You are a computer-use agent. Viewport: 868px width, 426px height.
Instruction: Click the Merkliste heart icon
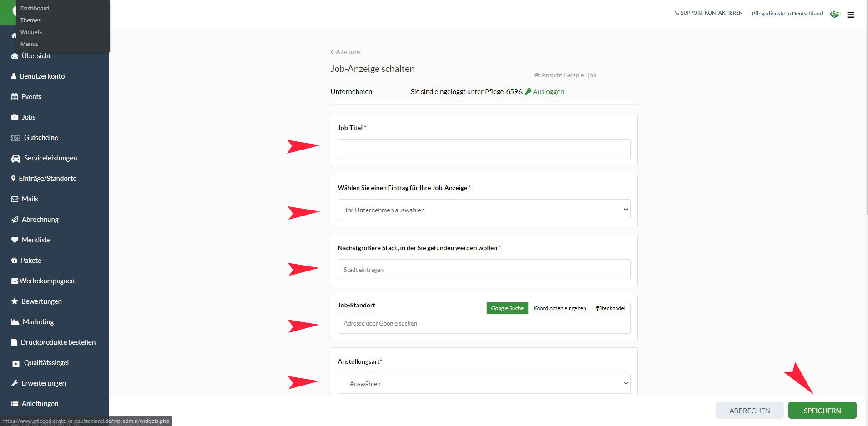[15, 240]
